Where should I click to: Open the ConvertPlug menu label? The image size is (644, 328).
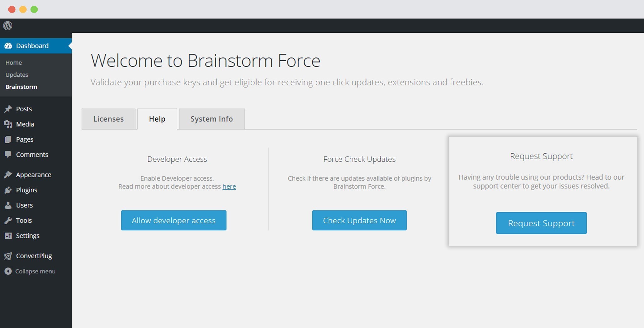tap(34, 256)
